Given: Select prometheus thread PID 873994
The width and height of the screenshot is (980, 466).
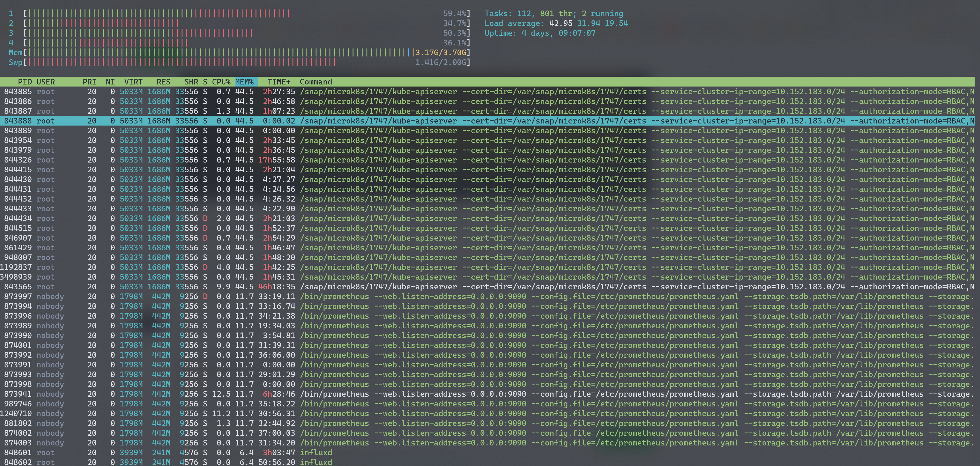Looking at the screenshot, I should tap(487, 307).
